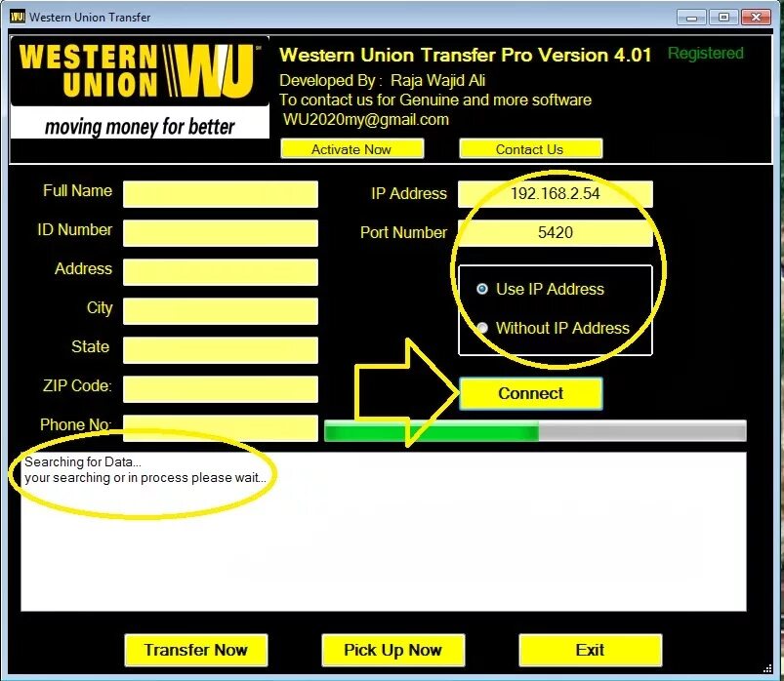The width and height of the screenshot is (784, 681).
Task: Click the 'Western Union Transfer Pro Version 4.01' heading
Action: point(465,55)
